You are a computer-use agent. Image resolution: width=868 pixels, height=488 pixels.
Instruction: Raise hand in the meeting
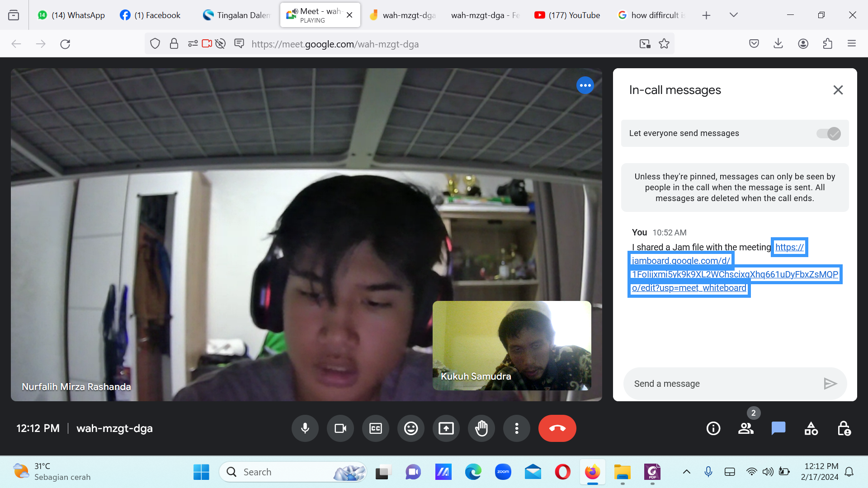tap(481, 428)
